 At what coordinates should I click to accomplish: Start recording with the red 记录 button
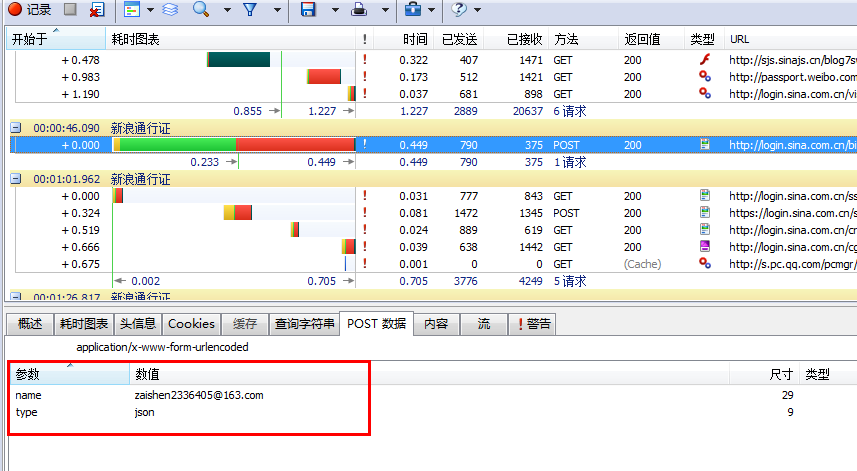pyautogui.click(x=30, y=9)
